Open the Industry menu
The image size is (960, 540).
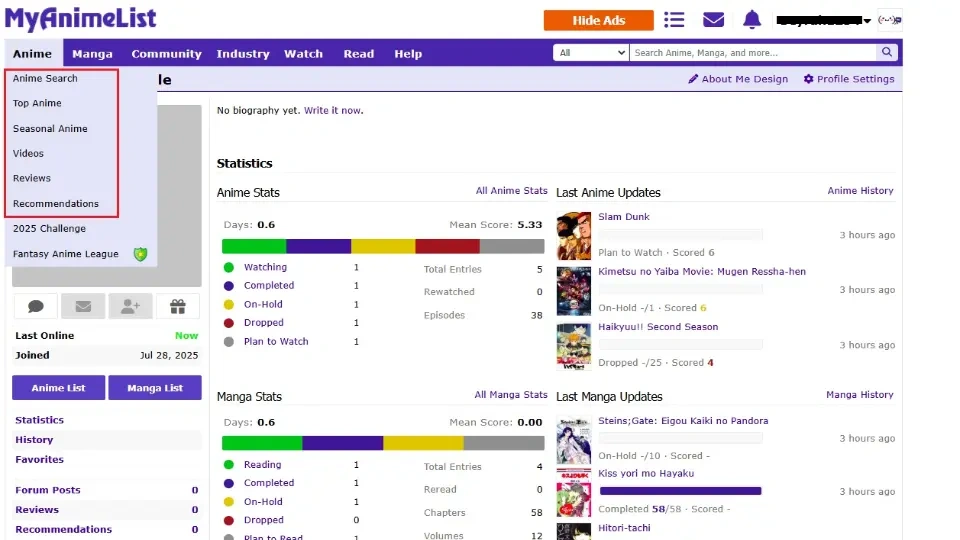[243, 54]
